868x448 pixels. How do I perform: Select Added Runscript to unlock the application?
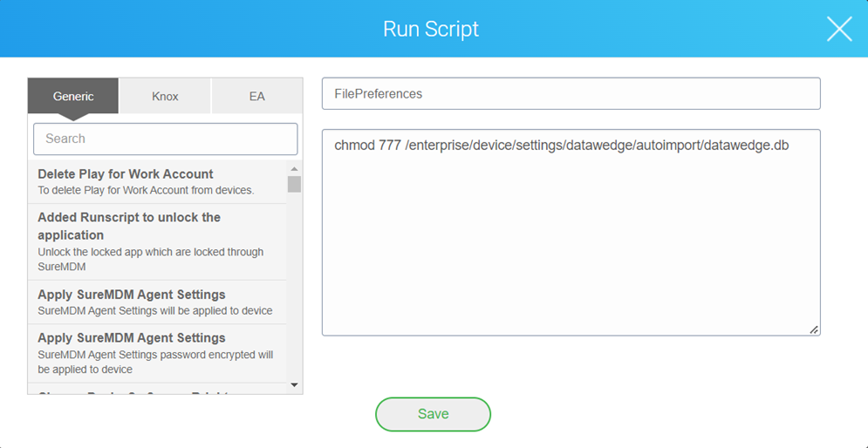point(157,241)
